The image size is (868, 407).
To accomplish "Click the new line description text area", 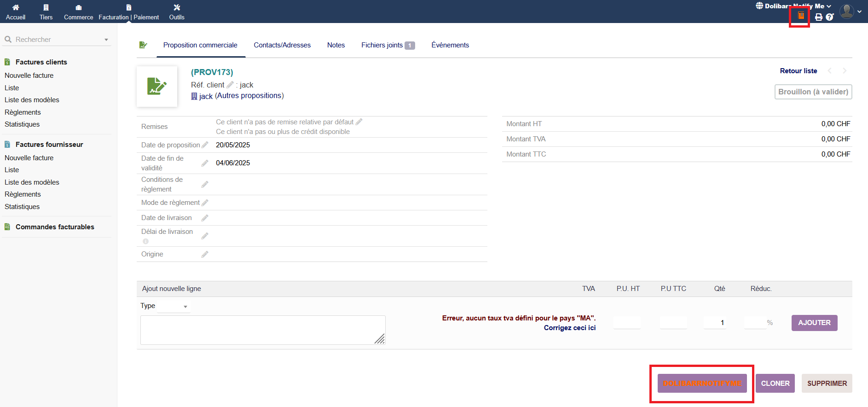I will coord(262,330).
